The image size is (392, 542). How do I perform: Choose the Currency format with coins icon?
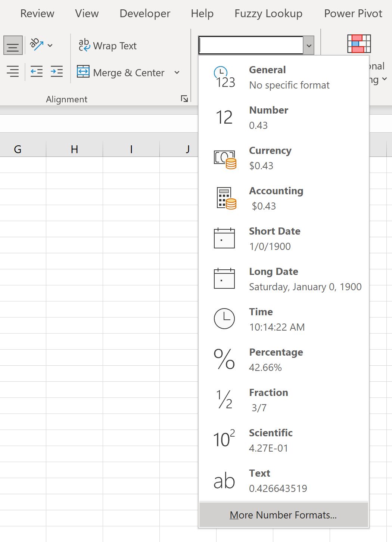225,159
